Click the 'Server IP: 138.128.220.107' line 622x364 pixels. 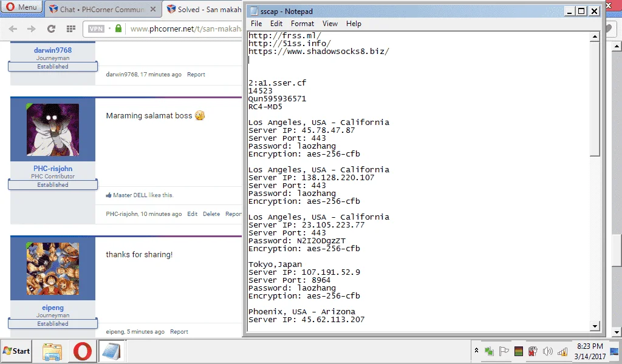tap(312, 177)
